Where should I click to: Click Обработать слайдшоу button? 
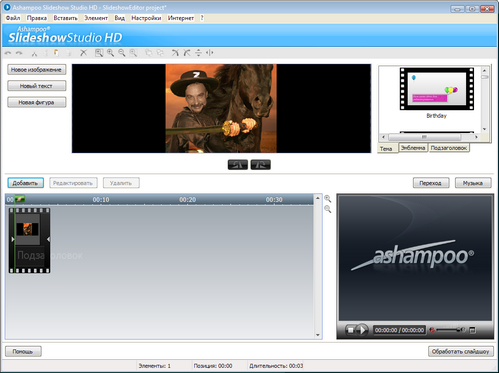click(x=460, y=351)
